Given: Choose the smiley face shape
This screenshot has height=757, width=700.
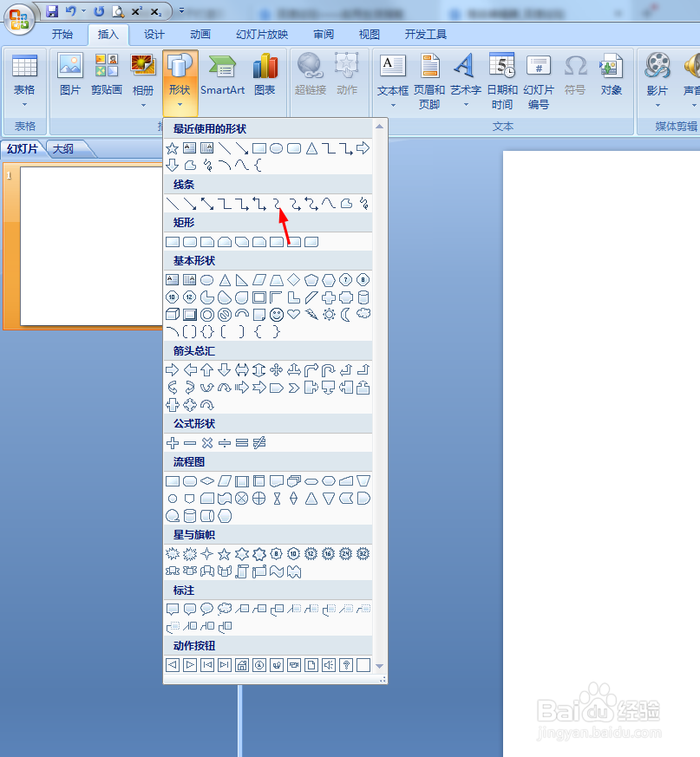Looking at the screenshot, I should [x=277, y=315].
